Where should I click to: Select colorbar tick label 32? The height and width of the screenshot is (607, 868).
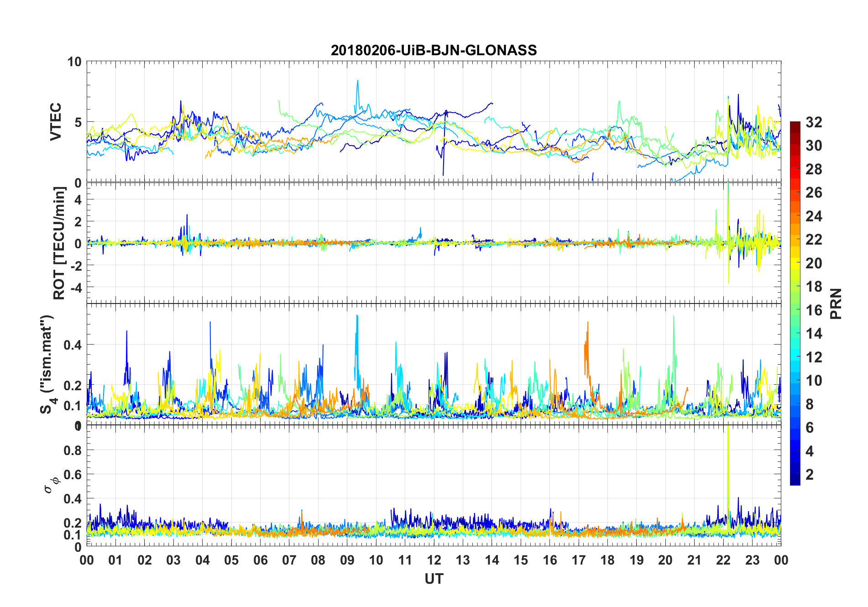(814, 122)
